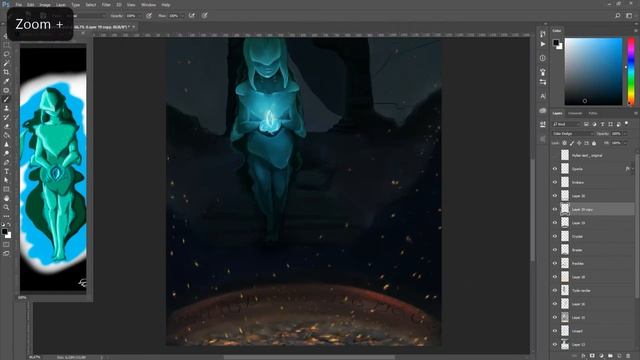Click the toolbar foreground color swatch
640x360 pixels.
coord(4,231)
